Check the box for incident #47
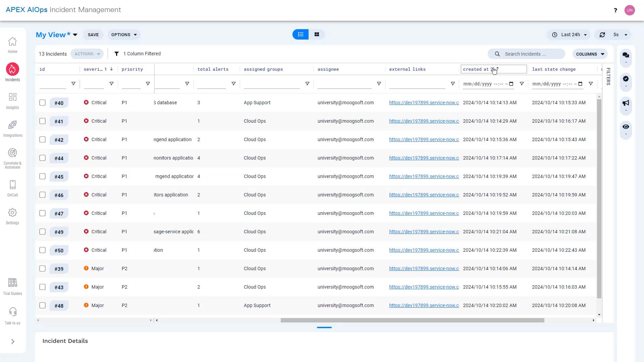Viewport: 644px width, 362px height. [42, 213]
